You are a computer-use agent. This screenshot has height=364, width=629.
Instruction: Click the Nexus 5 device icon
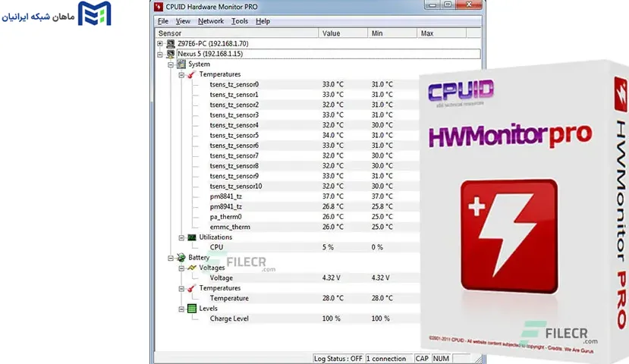171,54
